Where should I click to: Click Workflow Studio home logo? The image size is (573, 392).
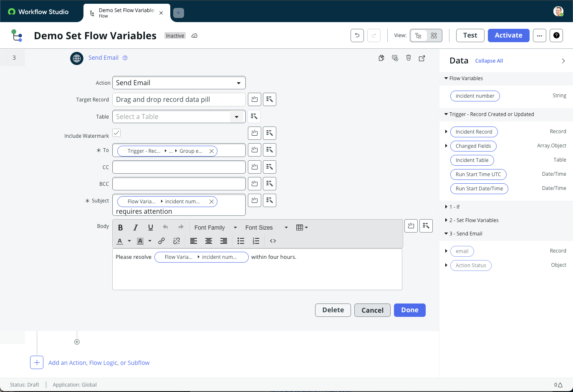pos(38,12)
